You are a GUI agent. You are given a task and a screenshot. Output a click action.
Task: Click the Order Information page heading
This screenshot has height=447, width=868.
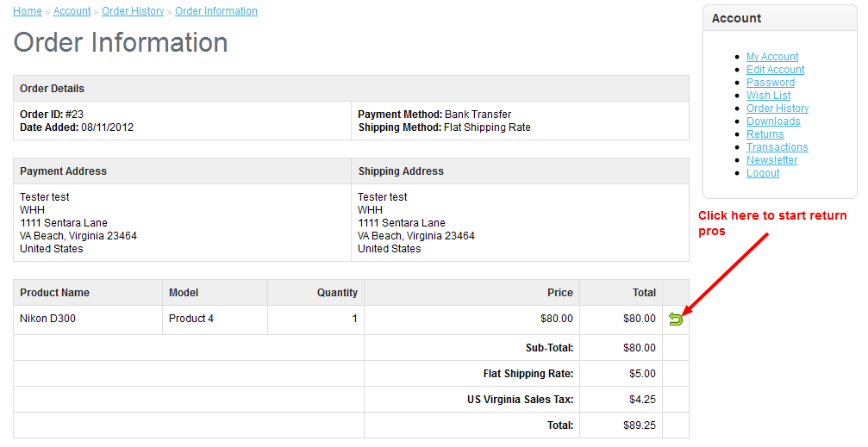(121, 43)
